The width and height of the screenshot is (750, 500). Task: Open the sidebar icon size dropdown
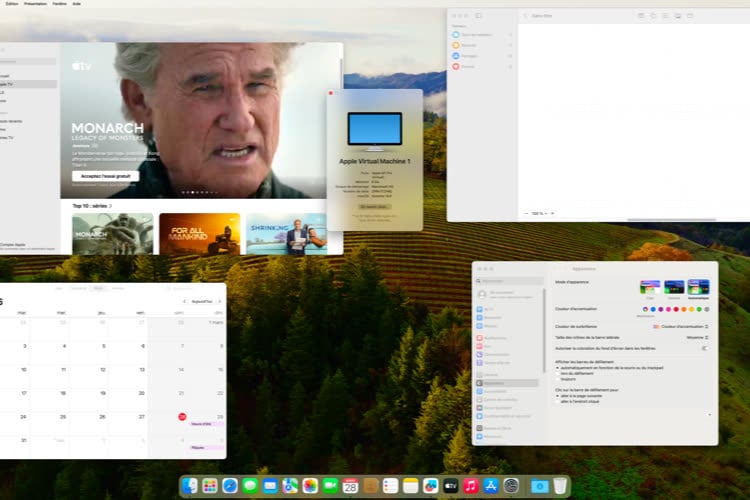[697, 337]
